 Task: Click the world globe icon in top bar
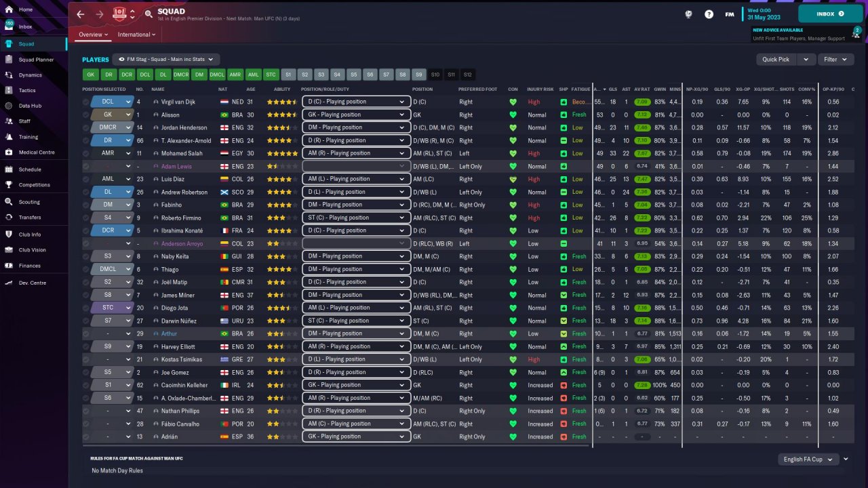click(689, 14)
